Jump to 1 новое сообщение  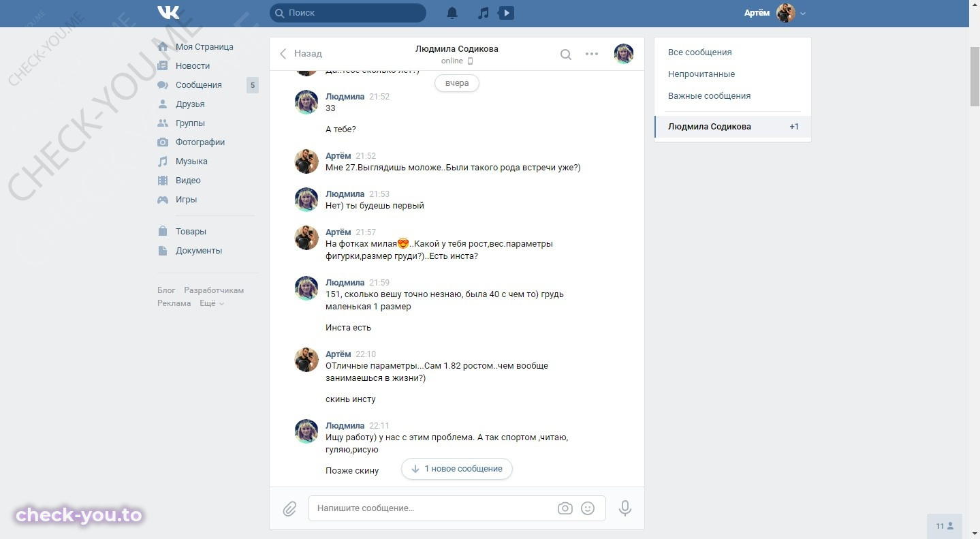457,469
